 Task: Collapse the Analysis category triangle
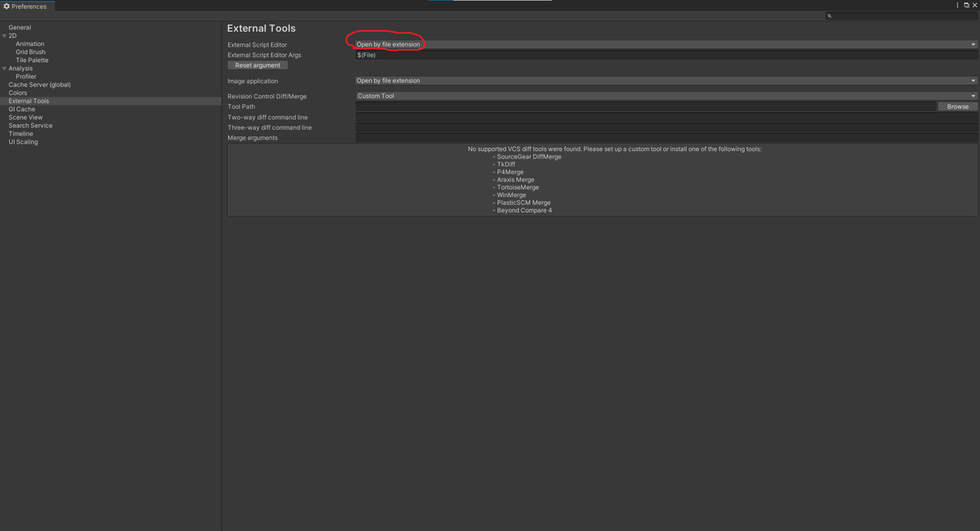pos(4,69)
